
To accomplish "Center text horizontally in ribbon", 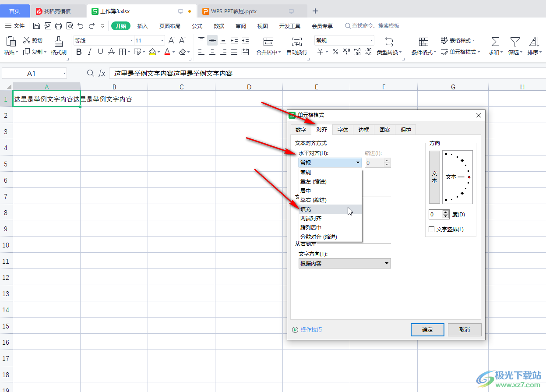I will 212,52.
